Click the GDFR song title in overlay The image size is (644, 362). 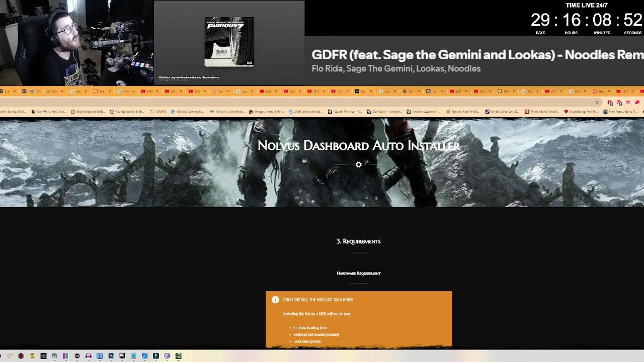point(477,55)
